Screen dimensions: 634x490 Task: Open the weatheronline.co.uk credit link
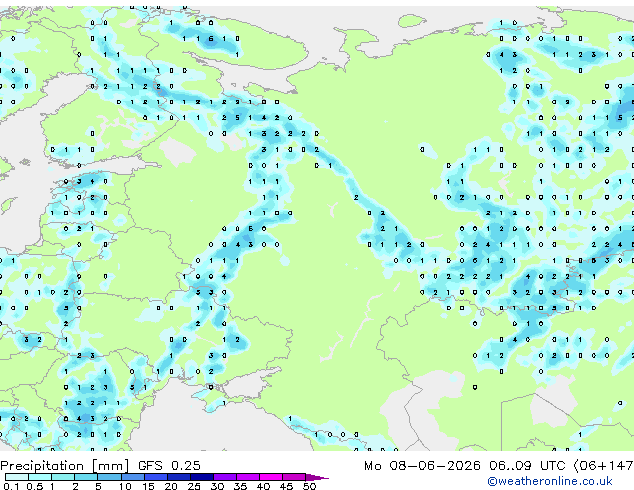[550, 481]
